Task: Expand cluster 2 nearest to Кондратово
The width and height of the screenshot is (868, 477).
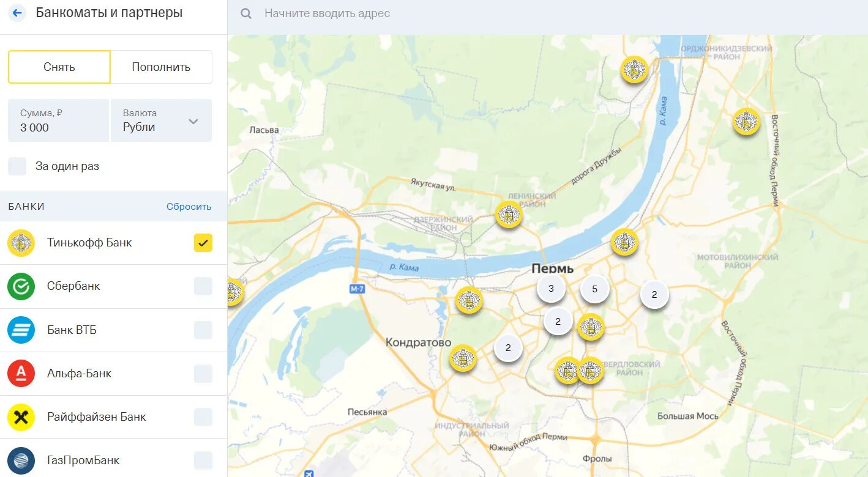Action: click(x=508, y=348)
